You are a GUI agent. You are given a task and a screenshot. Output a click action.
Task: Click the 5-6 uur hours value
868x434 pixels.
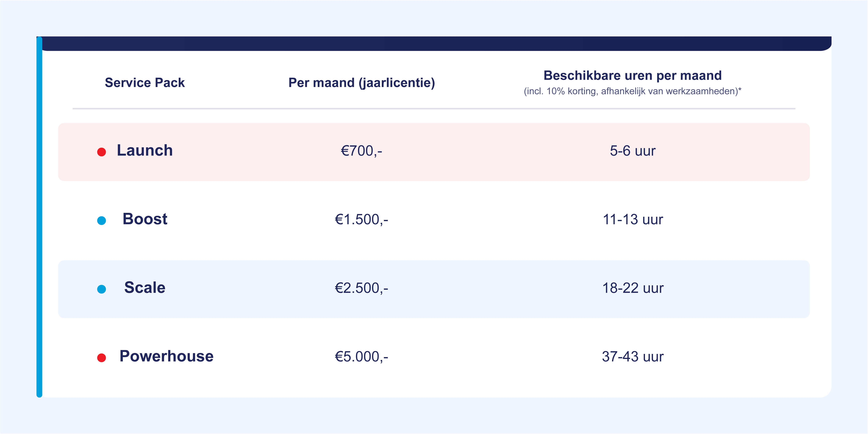tap(632, 151)
